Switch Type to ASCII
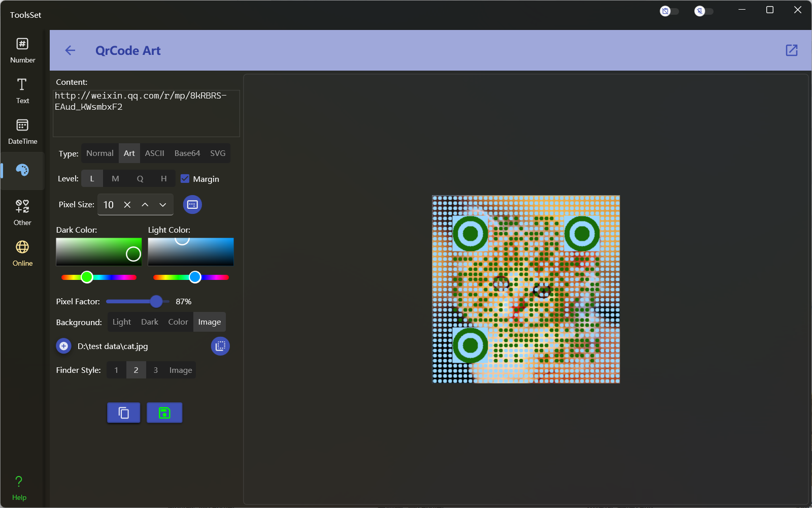This screenshot has width=812, height=508. tap(155, 153)
